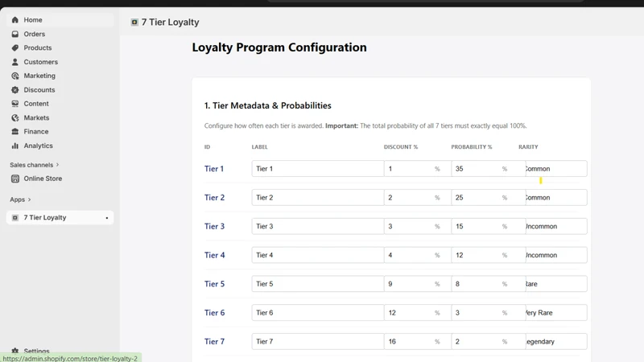Viewport: 644px width, 362px height.
Task: Click the Customers person icon
Action: [15, 62]
